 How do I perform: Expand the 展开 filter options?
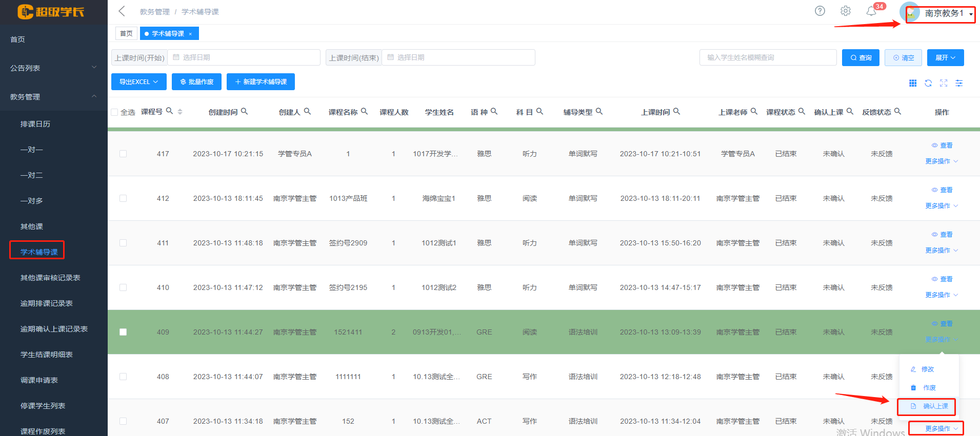[x=945, y=58]
